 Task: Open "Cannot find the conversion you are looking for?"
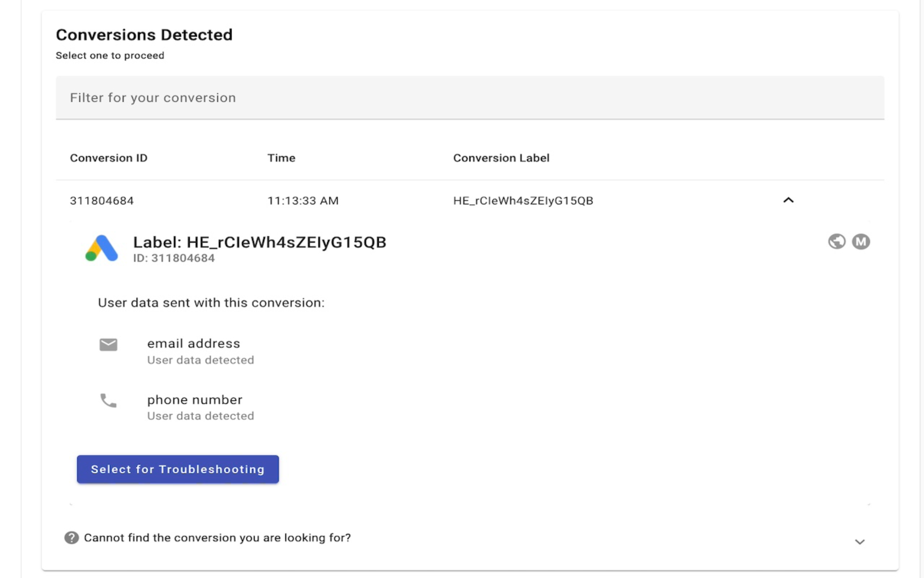point(218,538)
